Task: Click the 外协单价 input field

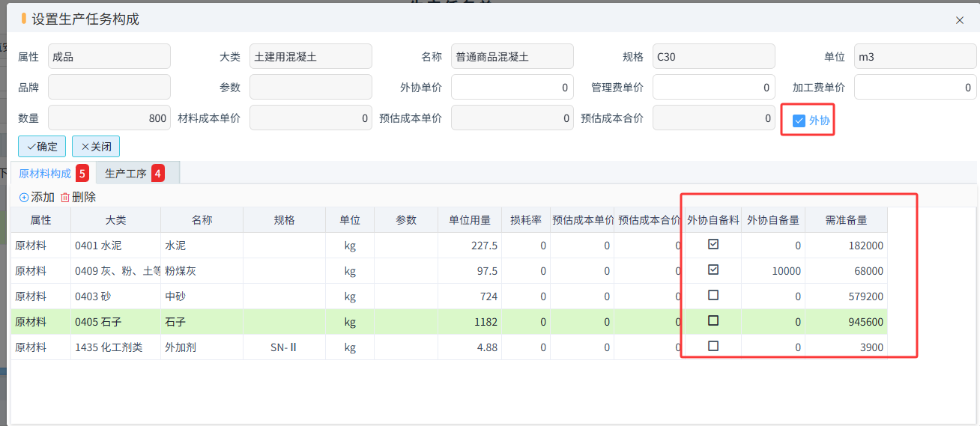Action: pos(512,87)
